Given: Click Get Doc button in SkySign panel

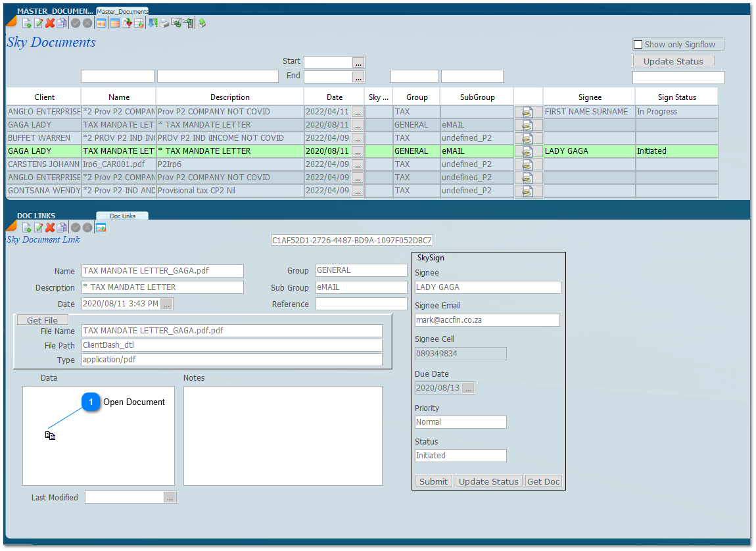Looking at the screenshot, I should click(x=543, y=481).
